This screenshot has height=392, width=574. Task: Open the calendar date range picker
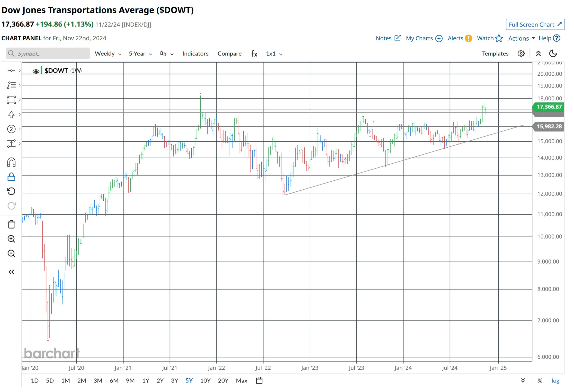point(259,380)
